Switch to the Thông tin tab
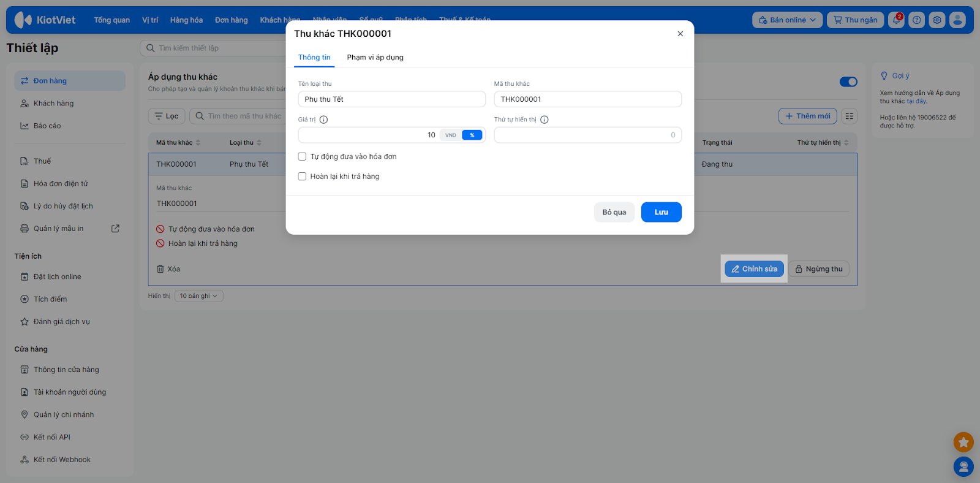980x483 pixels. [314, 58]
